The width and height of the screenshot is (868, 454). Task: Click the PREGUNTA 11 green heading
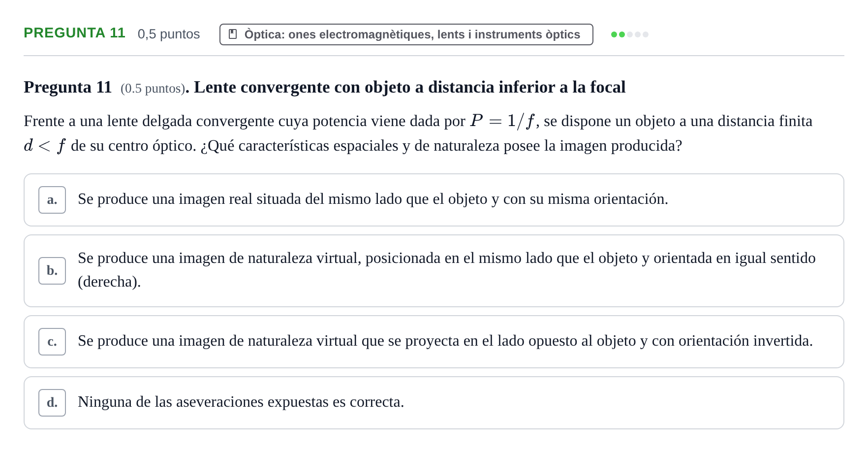[x=74, y=33]
